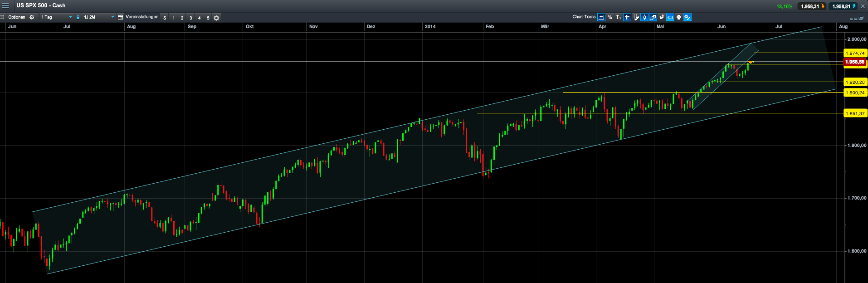Click the red 1.958,56 current price label
This screenshot has height=283, width=868.
pyautogui.click(x=855, y=62)
